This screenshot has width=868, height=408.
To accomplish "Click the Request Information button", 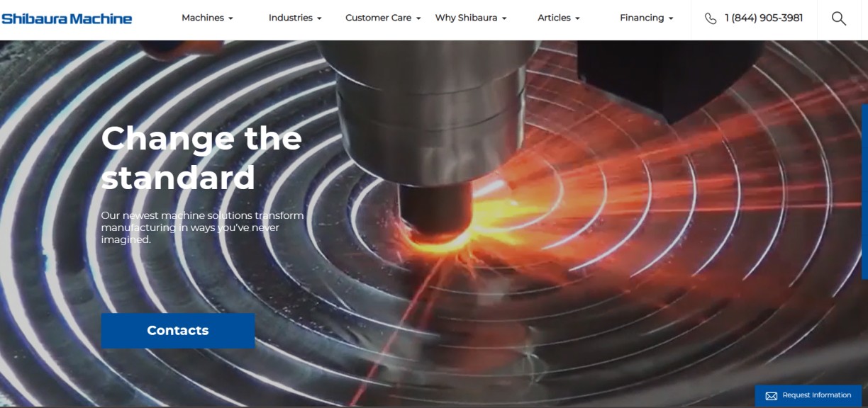I will tap(808, 395).
